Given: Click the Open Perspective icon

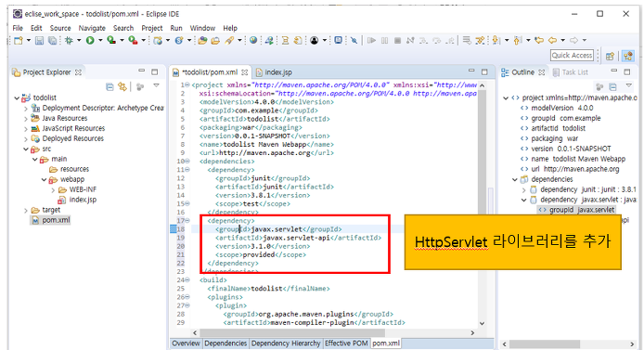Looking at the screenshot, I should click(x=610, y=56).
